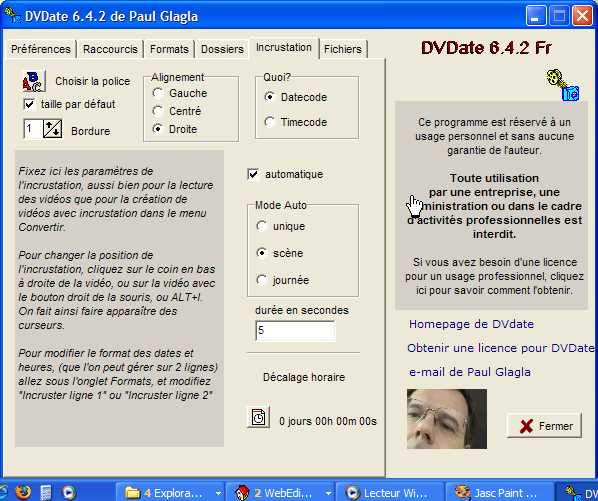Click Obtenir une licence pour DVDate link
The height and width of the screenshot is (501, 598).
click(500, 348)
